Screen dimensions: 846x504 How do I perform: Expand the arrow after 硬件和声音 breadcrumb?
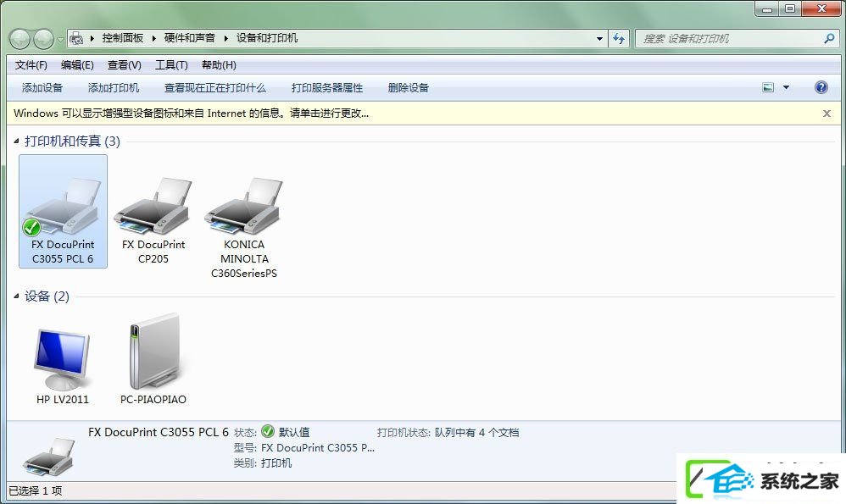pos(226,38)
